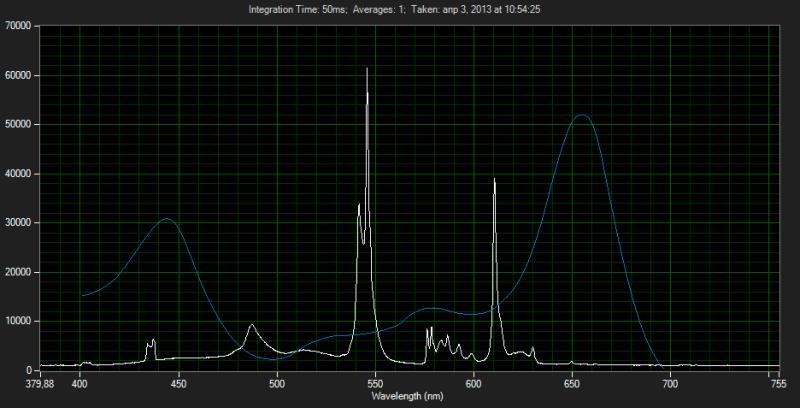Click the white peak near 487 nm

[x=251, y=326]
